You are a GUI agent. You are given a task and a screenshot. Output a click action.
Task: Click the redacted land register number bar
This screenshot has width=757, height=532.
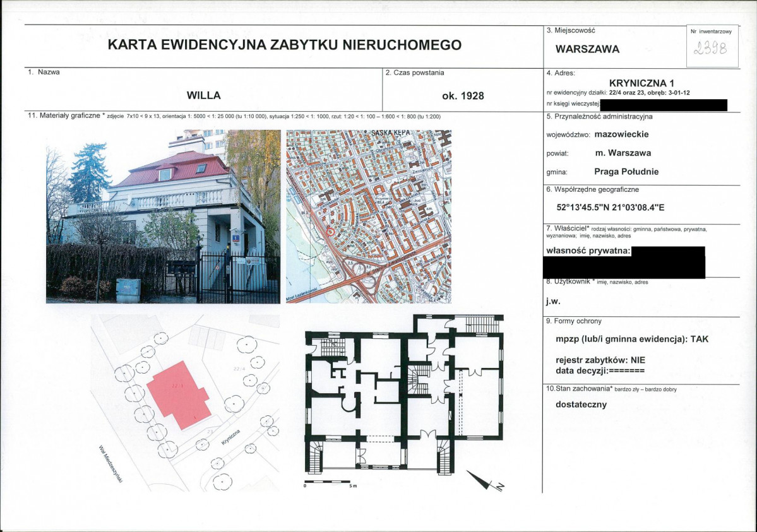coord(664,105)
